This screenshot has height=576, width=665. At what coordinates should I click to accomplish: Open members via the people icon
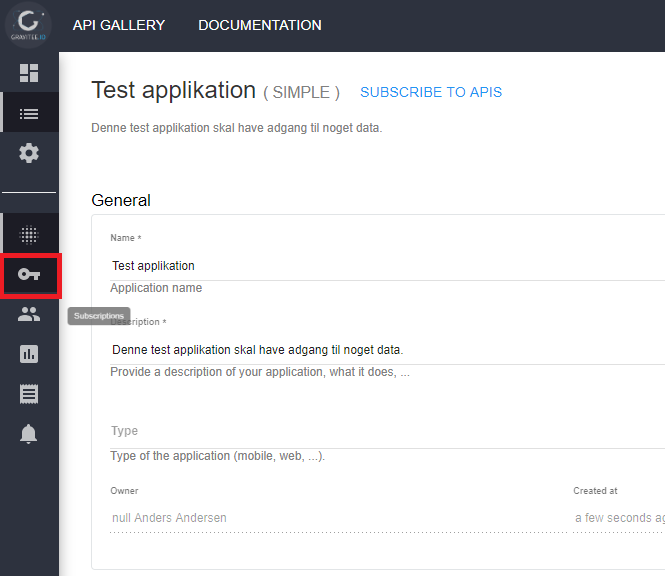(29, 314)
